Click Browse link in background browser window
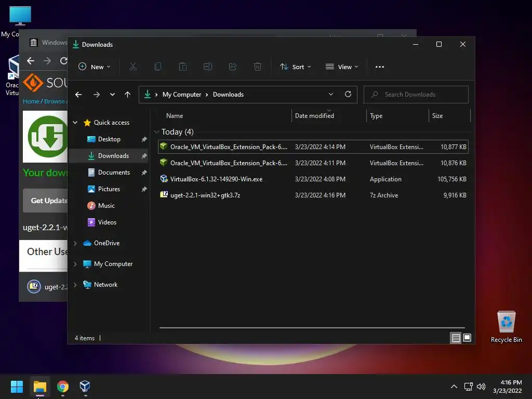 (54, 101)
